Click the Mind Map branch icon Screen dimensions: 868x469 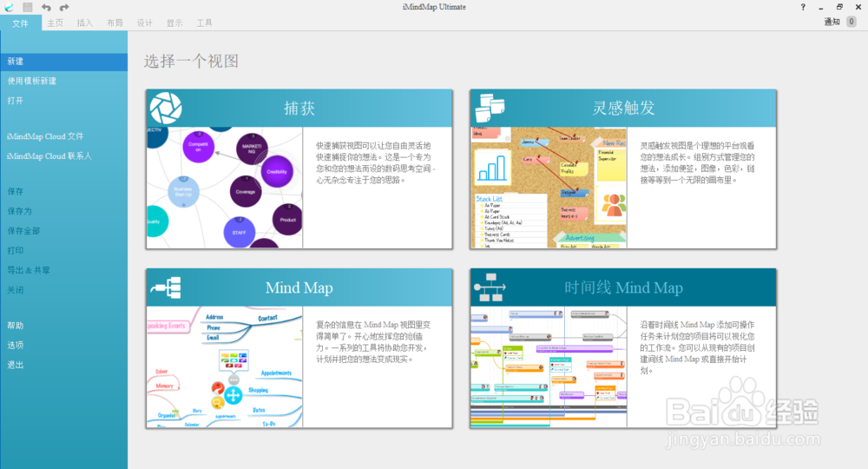[x=166, y=287]
